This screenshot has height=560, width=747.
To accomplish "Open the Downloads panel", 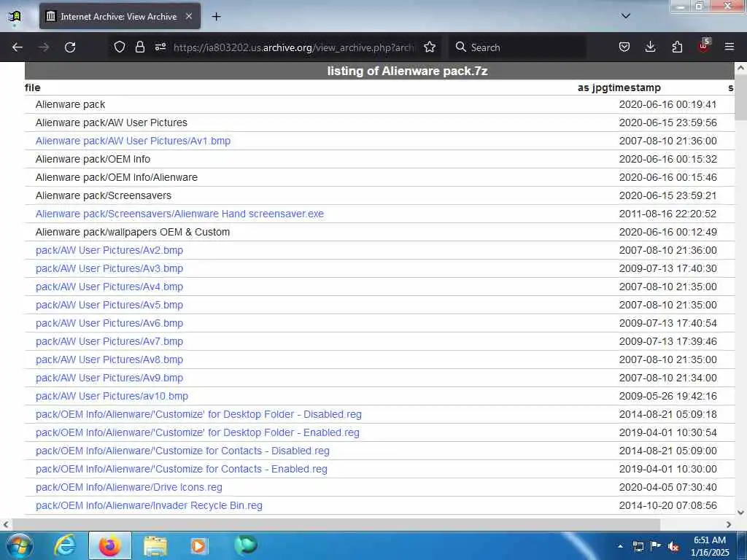I will click(650, 47).
